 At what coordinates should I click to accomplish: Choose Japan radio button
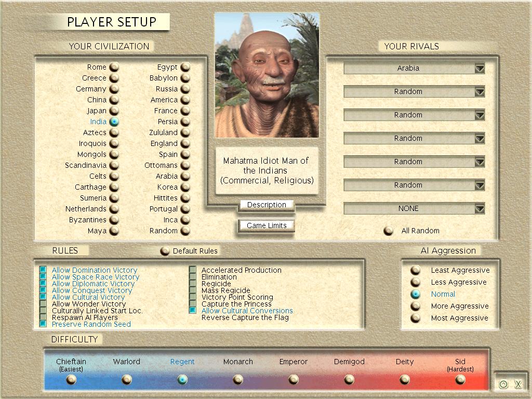click(114, 111)
